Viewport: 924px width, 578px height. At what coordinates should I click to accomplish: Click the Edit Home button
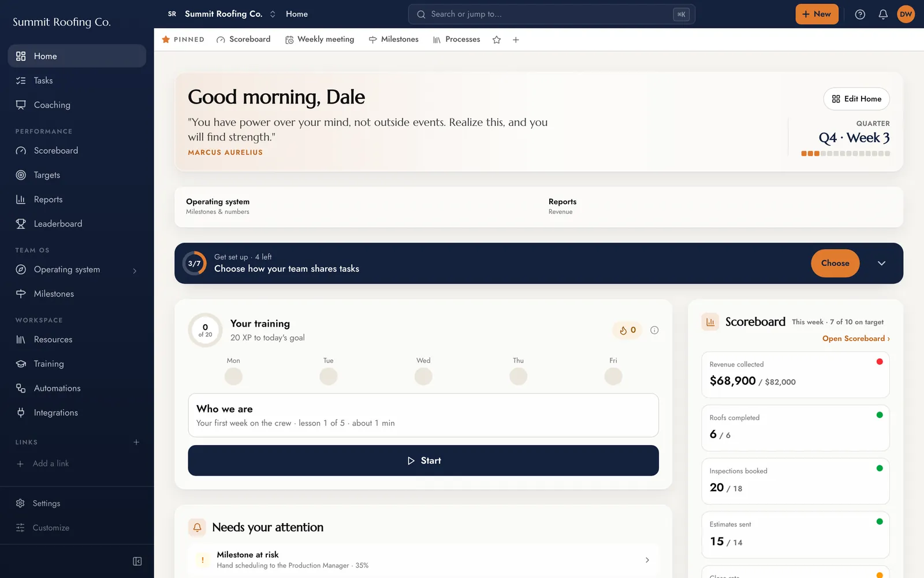pyautogui.click(x=856, y=99)
